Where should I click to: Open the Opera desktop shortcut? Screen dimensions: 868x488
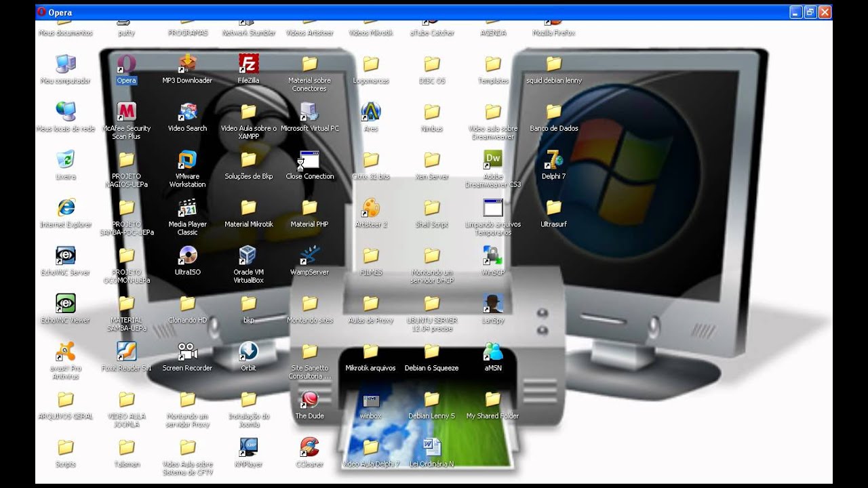click(127, 64)
